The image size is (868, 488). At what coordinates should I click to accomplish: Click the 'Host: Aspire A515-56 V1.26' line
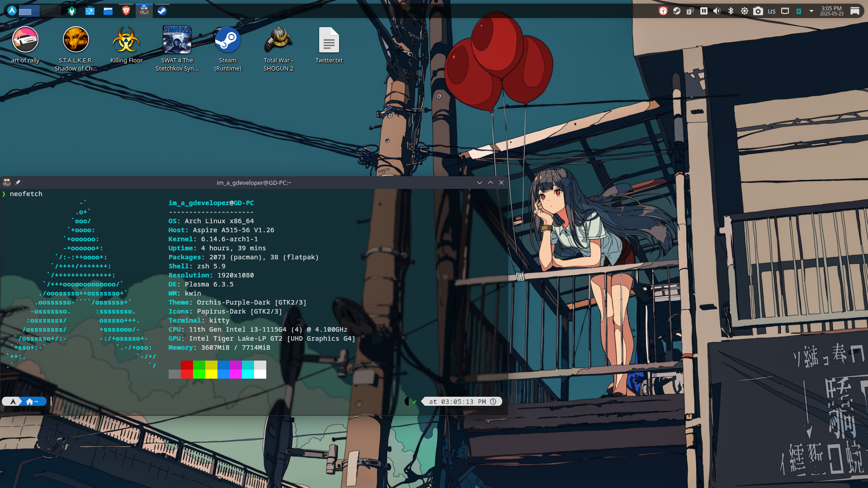point(222,230)
